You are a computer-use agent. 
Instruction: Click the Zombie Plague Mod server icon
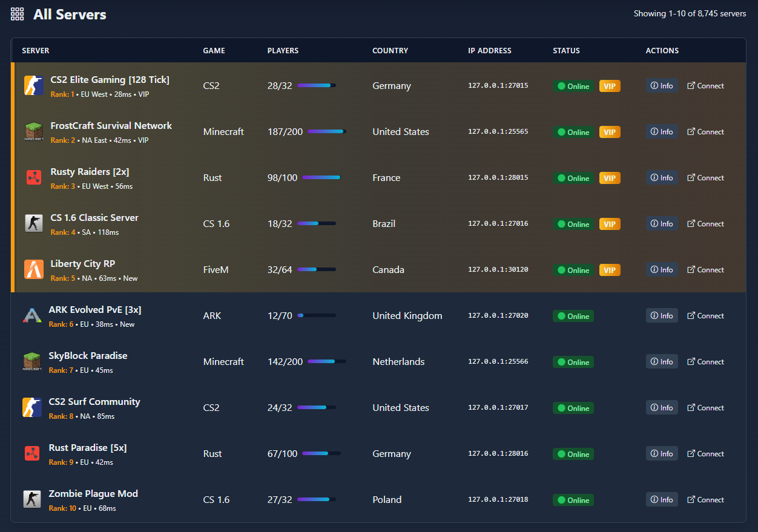point(31,500)
